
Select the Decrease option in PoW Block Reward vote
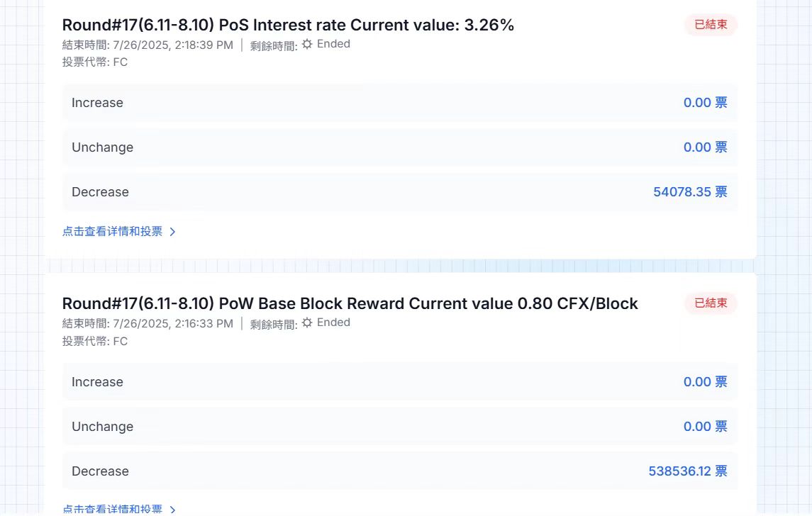pos(400,471)
